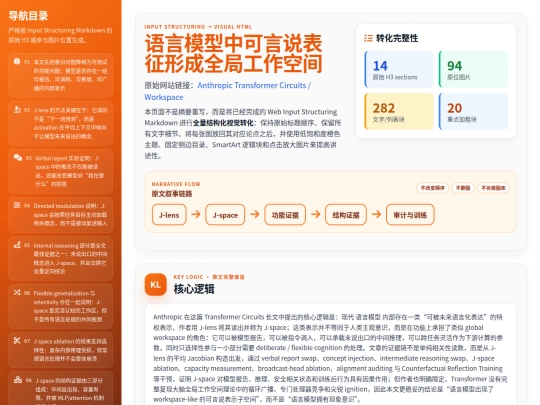Select the J-space step in narrative flow

[225, 215]
